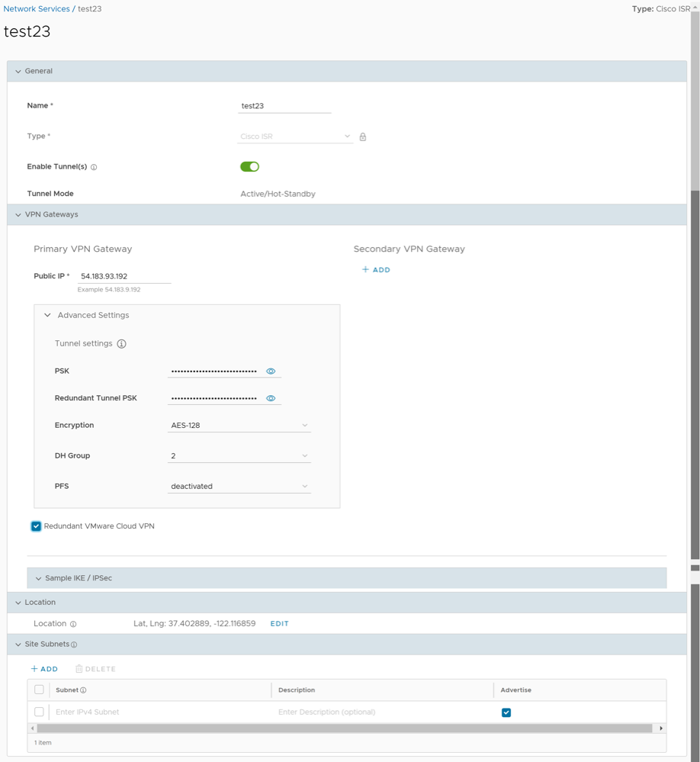The height and width of the screenshot is (762, 700).
Task: Click the info icon next to Location
Action: (x=73, y=624)
